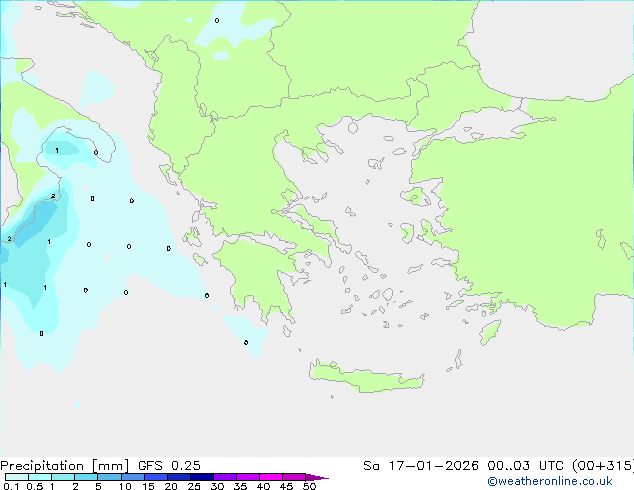Click the '(00+315)' forecast offset text

pos(602,466)
